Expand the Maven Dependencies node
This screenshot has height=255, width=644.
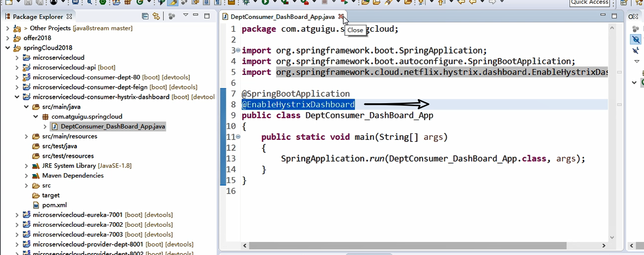click(26, 176)
